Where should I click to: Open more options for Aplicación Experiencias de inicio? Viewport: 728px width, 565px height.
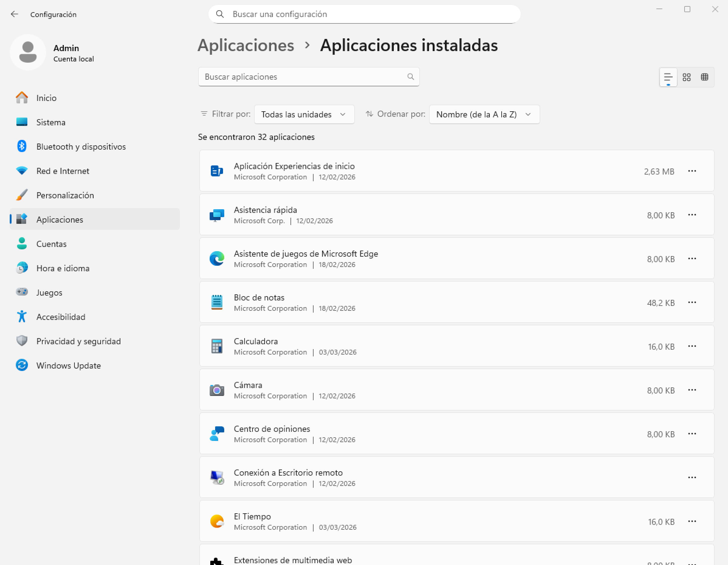pyautogui.click(x=692, y=171)
